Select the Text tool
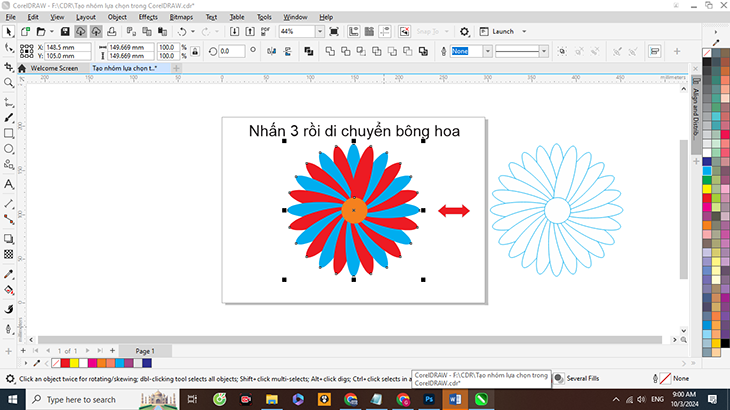Viewport: 730px width, 410px height. pyautogui.click(x=8, y=184)
